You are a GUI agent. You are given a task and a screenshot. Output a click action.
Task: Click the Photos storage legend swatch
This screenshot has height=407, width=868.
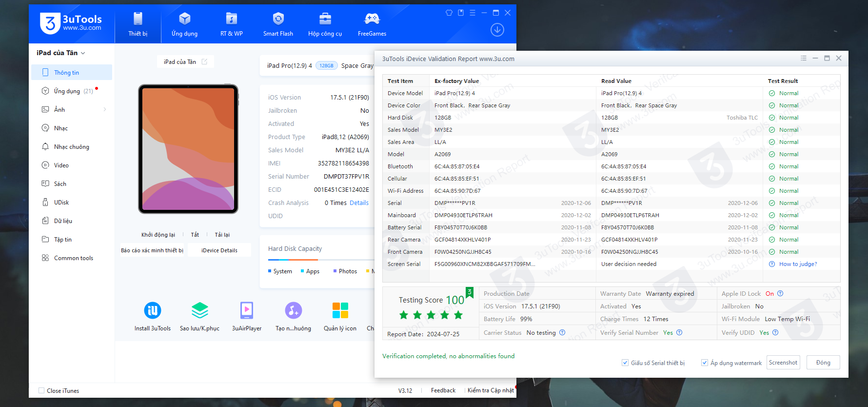335,271
